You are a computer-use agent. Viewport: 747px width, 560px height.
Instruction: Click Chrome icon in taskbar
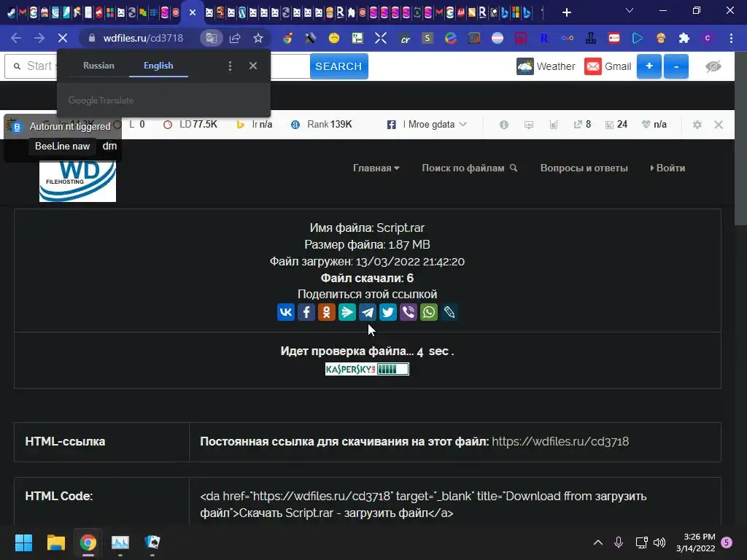pos(88,542)
